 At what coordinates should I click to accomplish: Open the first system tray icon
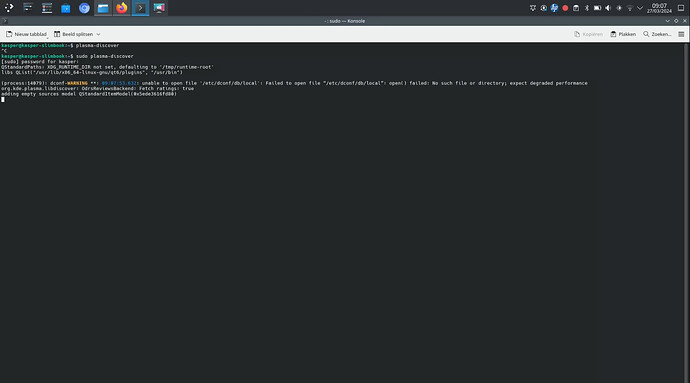[533, 8]
